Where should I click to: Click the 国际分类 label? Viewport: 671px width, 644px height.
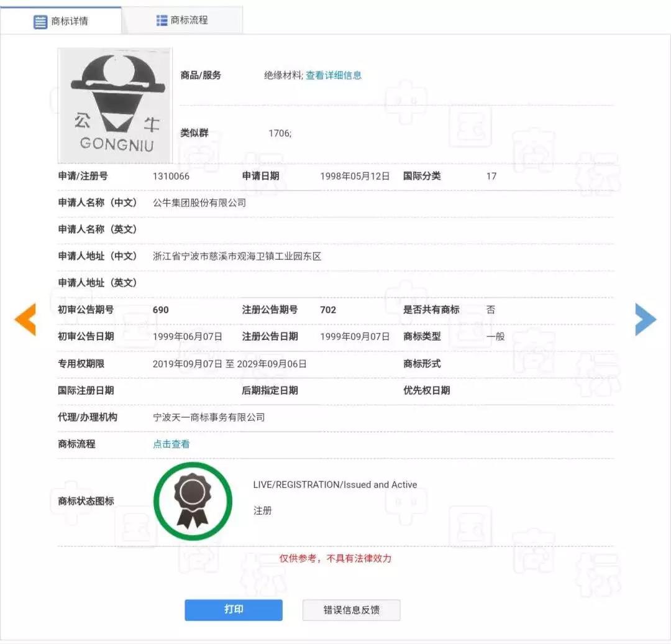[x=422, y=176]
